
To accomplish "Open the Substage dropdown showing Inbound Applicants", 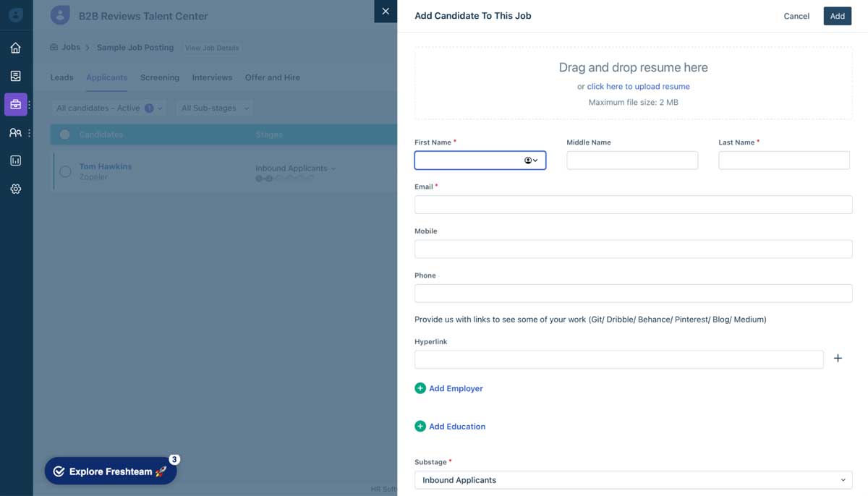I will [633, 479].
